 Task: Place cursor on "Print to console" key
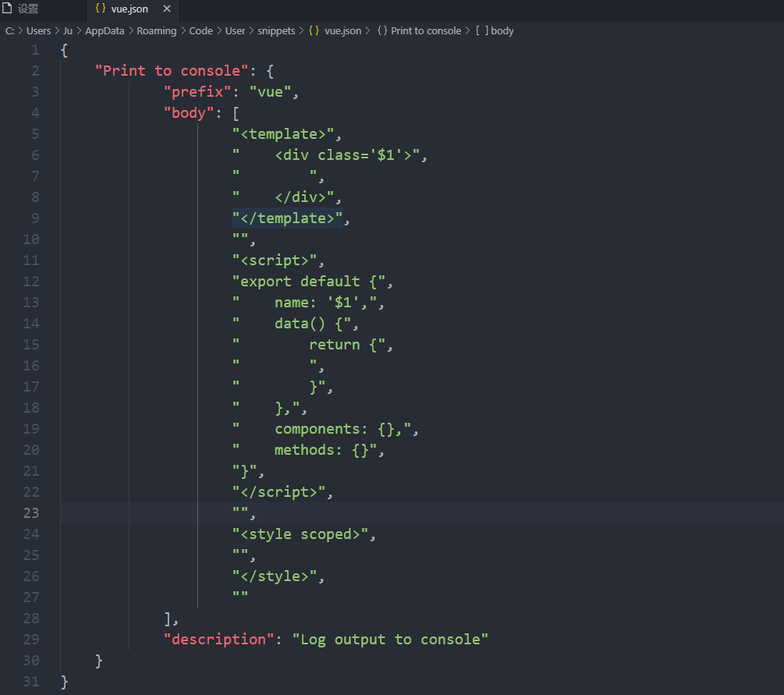(172, 71)
